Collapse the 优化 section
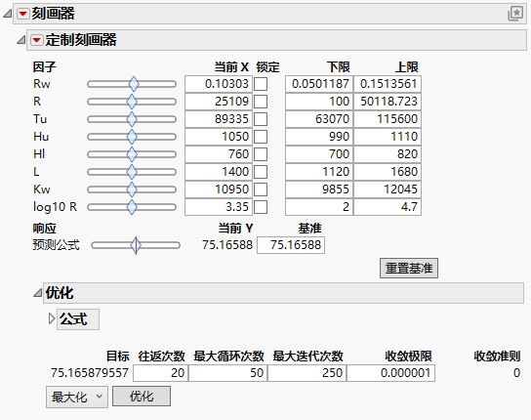 point(38,293)
